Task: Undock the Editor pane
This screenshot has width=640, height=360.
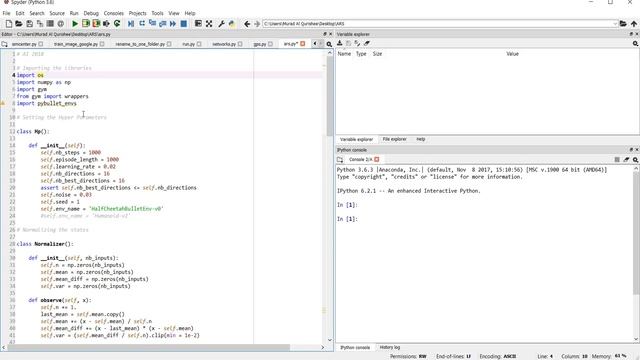Action: pos(325,34)
